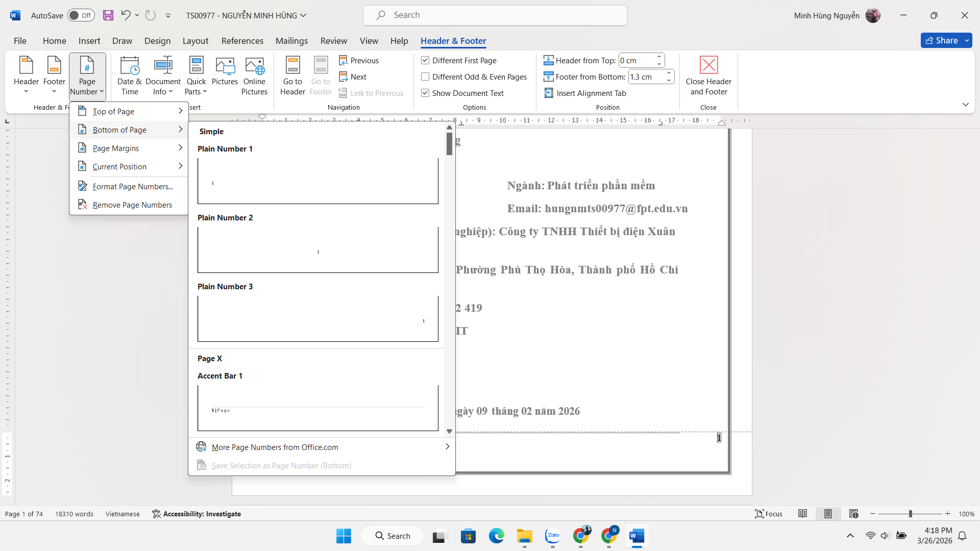Viewport: 980px width, 551px height.
Task: Click More Page Numbers from Office.com
Action: (x=275, y=447)
